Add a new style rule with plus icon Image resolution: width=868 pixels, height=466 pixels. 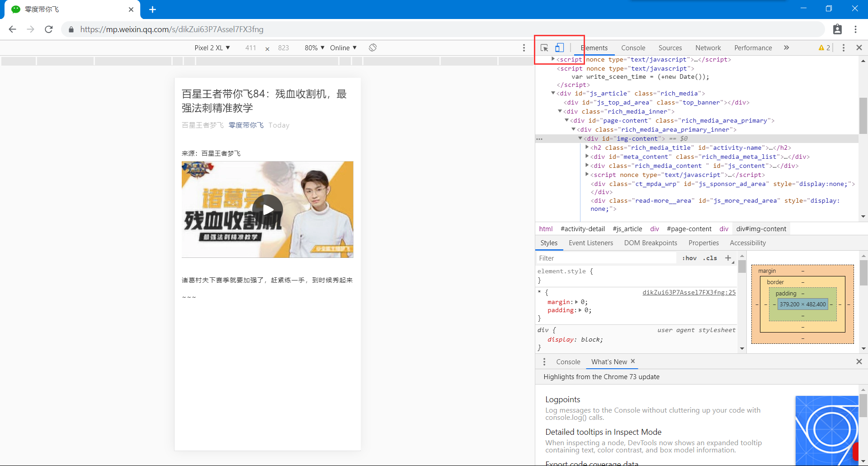tap(728, 258)
